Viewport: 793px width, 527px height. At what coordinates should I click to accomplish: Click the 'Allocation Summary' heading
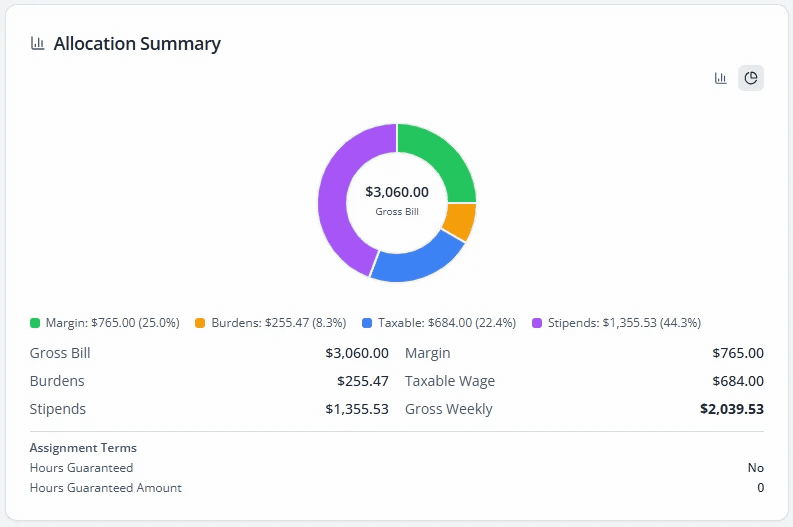(x=137, y=44)
